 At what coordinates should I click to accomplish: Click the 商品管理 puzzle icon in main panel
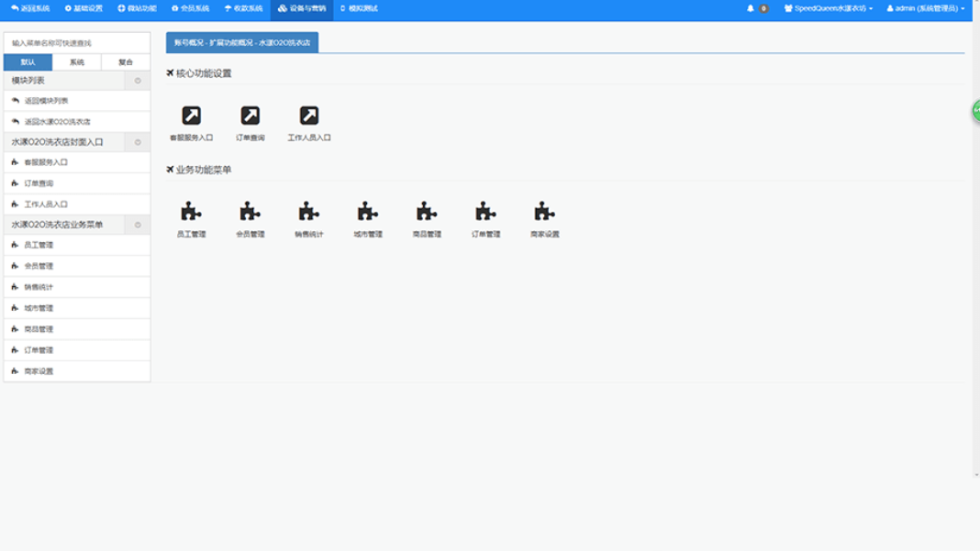427,212
